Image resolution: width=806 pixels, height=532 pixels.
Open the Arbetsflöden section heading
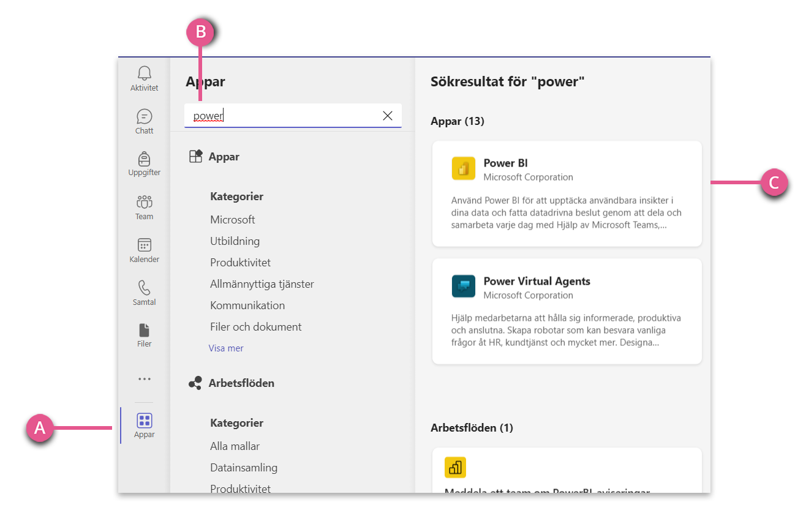[241, 383]
